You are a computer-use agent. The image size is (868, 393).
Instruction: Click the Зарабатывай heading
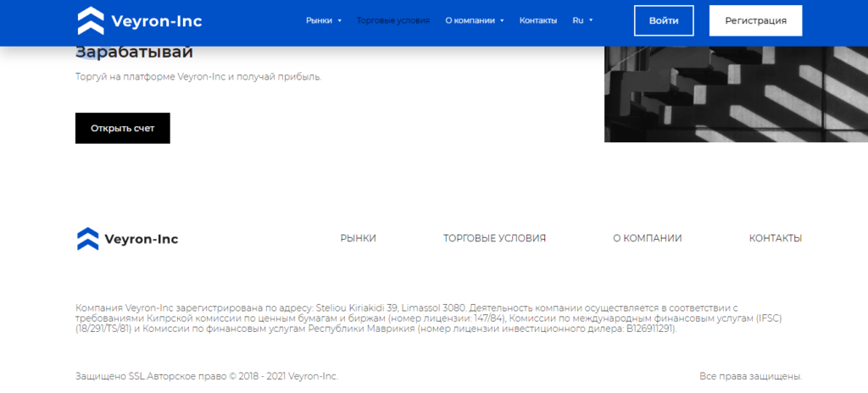click(134, 53)
